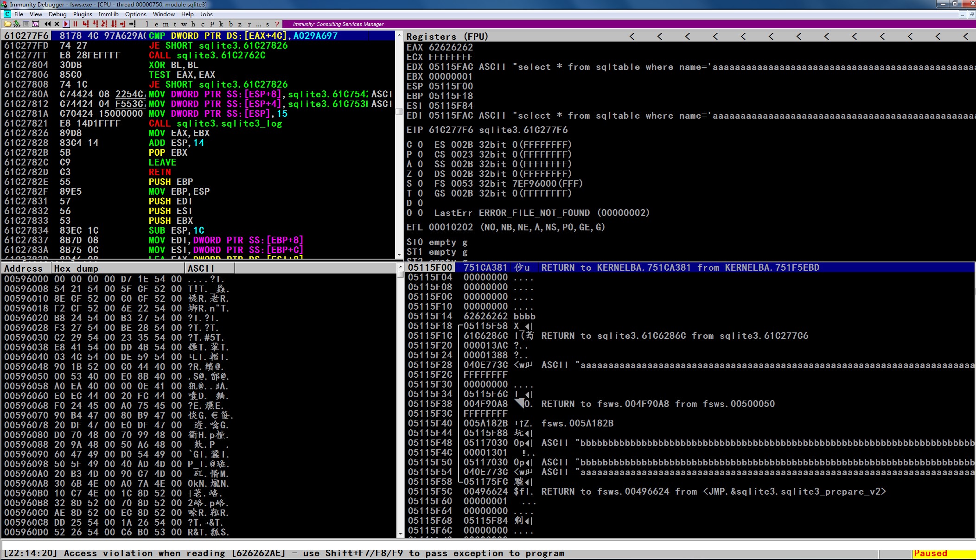Select the CALL sqlite3.sqlite3_log instruction row
This screenshot has height=560, width=976.
pos(198,123)
